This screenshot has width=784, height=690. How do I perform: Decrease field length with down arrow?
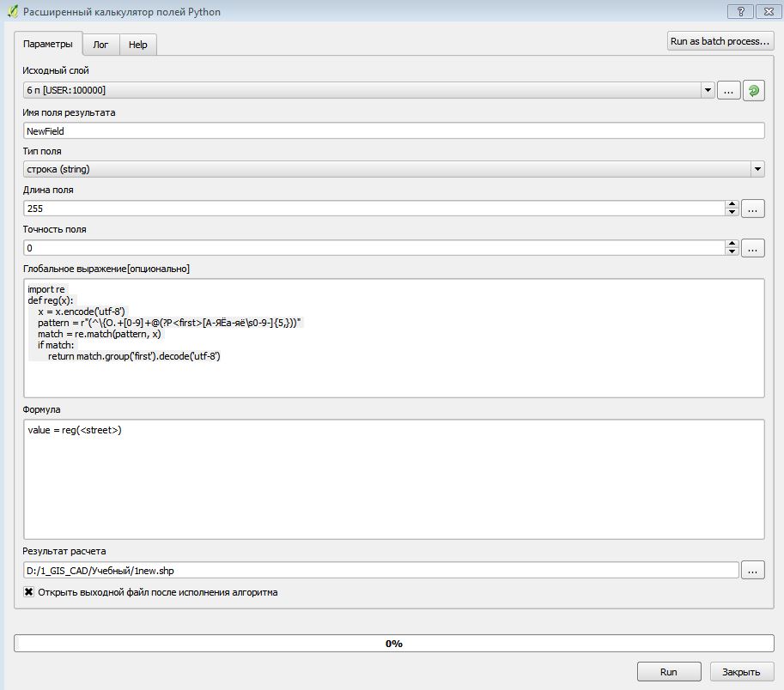pyautogui.click(x=732, y=212)
